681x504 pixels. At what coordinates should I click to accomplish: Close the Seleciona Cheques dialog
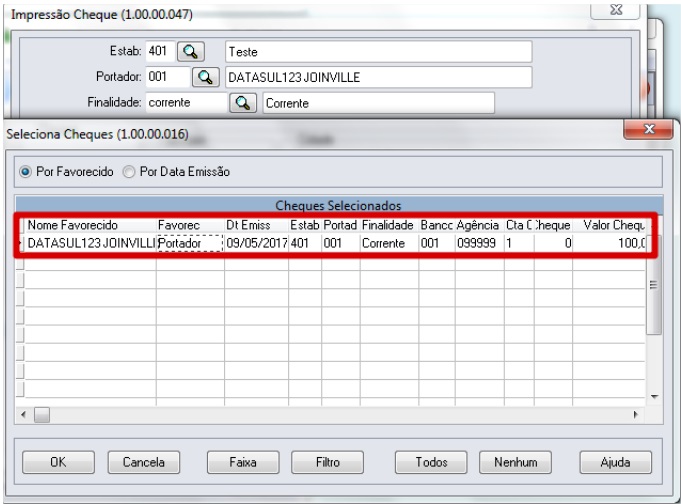click(649, 129)
